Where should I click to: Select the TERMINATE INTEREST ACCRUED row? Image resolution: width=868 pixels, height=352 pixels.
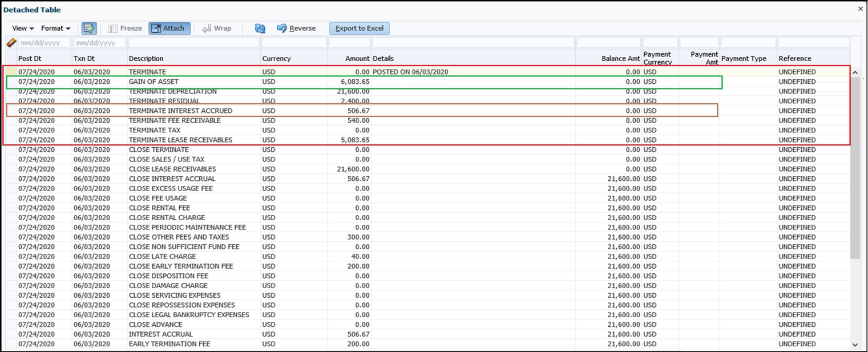pos(427,111)
